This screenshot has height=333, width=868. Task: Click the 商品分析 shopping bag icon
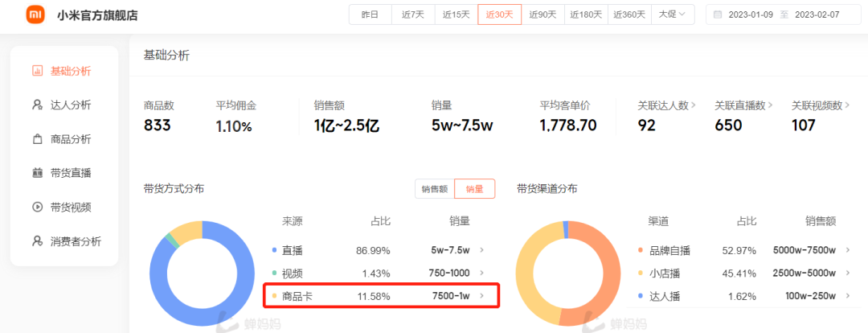pyautogui.click(x=38, y=140)
